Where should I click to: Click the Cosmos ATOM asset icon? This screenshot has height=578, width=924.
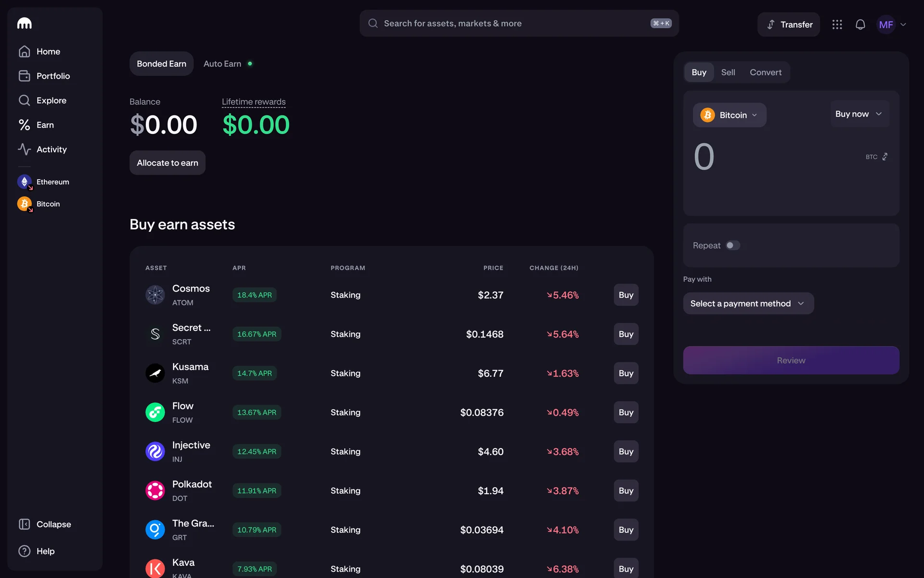155,295
